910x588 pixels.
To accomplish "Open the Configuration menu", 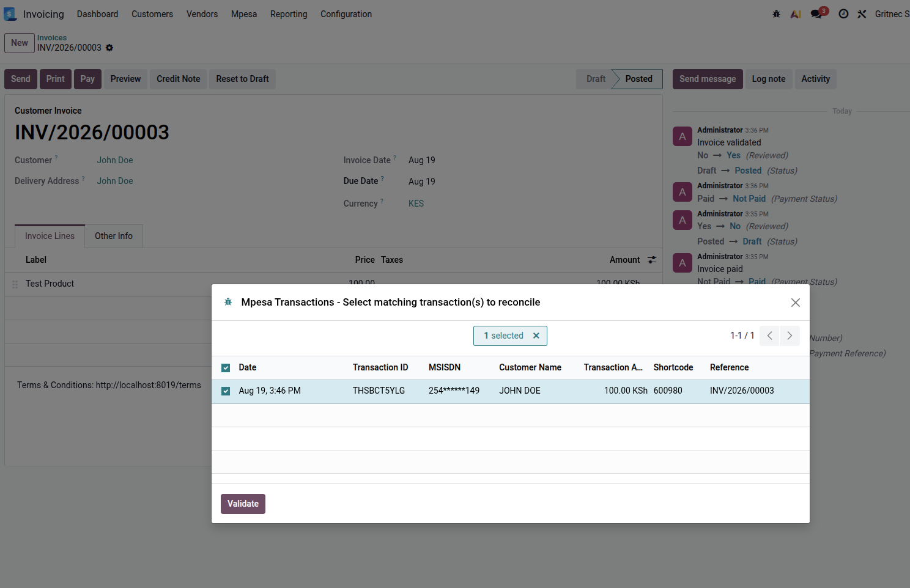I will [x=346, y=14].
